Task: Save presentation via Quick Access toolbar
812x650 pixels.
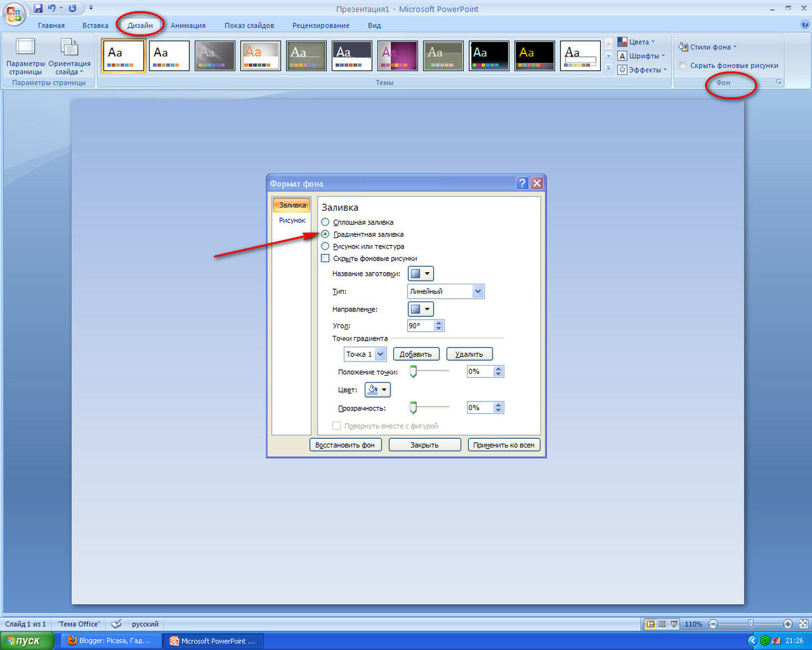Action: coord(38,8)
